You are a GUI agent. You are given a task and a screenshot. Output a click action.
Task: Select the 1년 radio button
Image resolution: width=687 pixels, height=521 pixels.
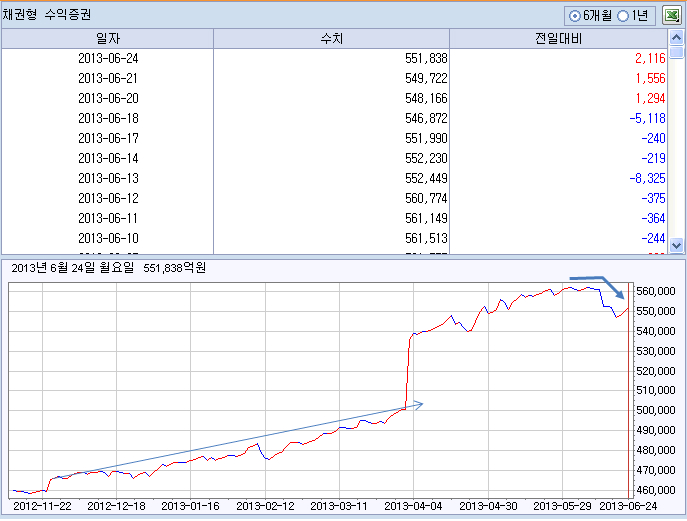point(623,16)
